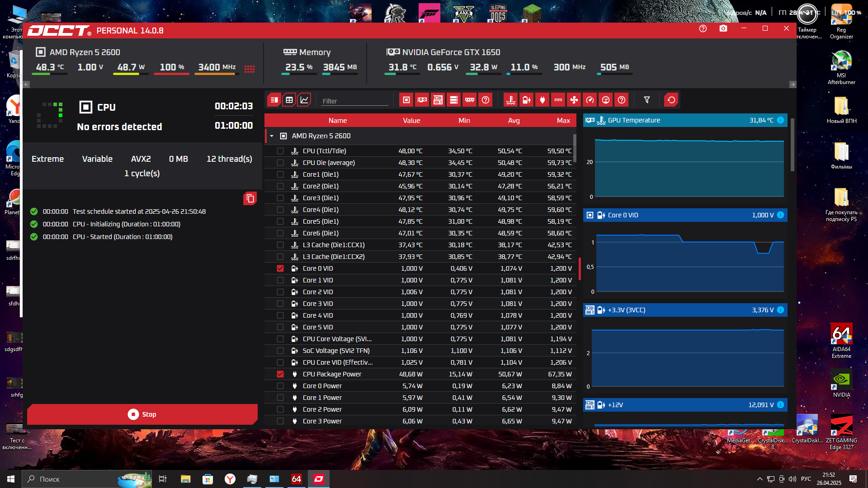Click the GPU Temperature graph header
Image resolution: width=868 pixels, height=488 pixels.
[x=685, y=120]
